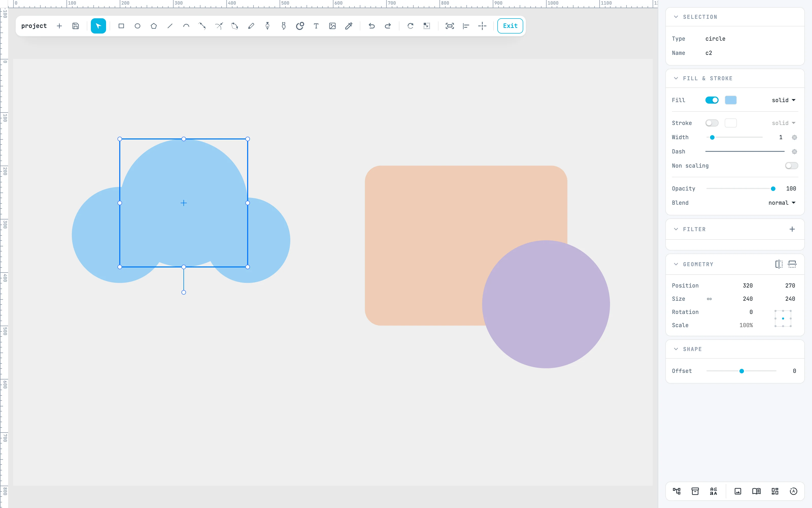Image resolution: width=812 pixels, height=508 pixels.
Task: Select the line tool
Action: coord(170,26)
